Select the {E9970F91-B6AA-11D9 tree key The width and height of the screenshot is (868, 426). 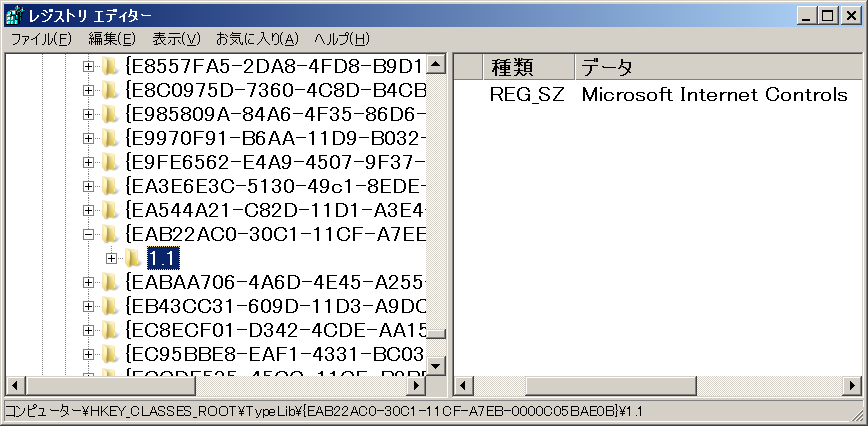tap(275, 138)
